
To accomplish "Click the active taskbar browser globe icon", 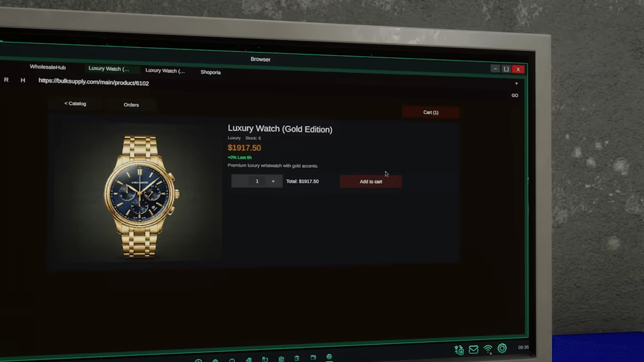I will click(329, 357).
